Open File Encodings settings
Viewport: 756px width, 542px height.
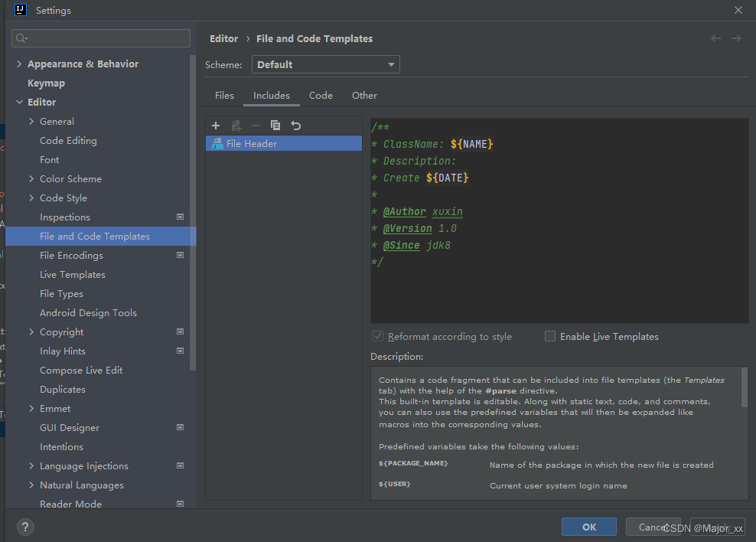tap(71, 255)
